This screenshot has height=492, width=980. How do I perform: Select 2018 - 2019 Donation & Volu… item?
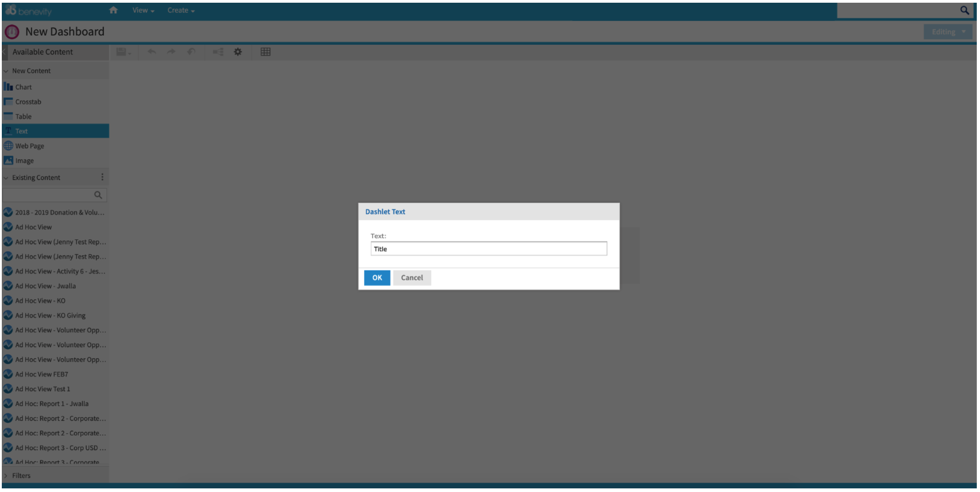pos(55,212)
